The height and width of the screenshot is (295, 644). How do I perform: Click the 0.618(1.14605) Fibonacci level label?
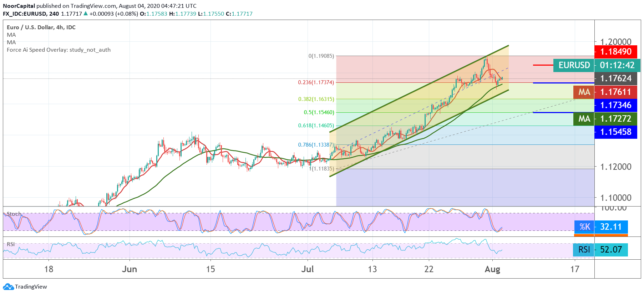[x=316, y=126]
